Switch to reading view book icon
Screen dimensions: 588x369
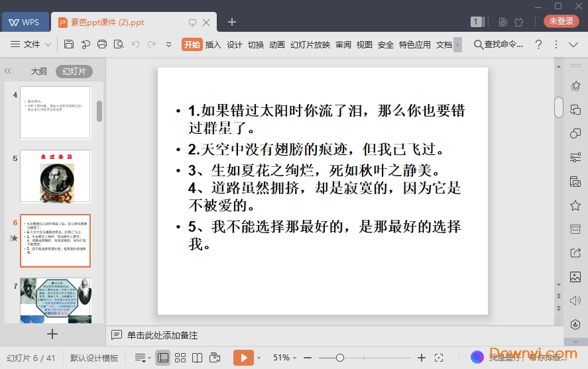point(197,358)
